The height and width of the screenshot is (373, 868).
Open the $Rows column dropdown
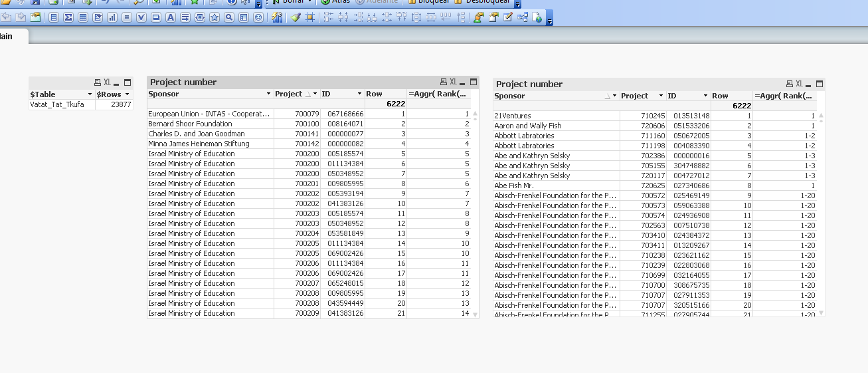[x=128, y=94]
